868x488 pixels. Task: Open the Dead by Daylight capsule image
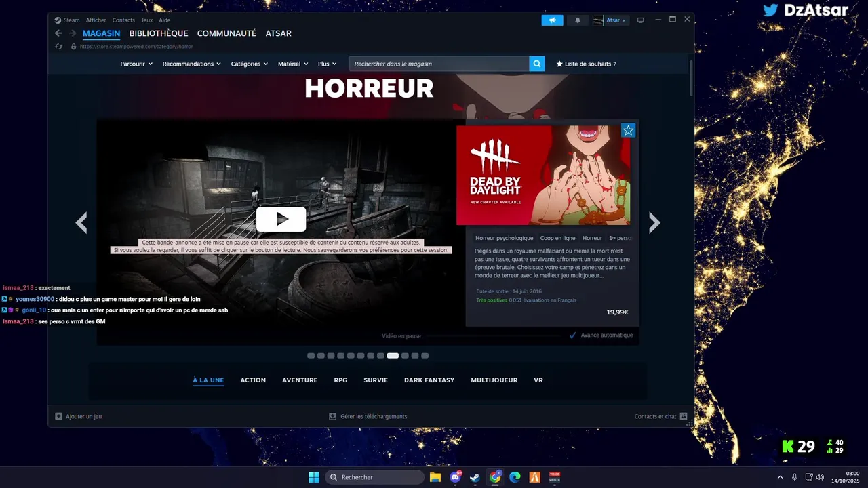coord(543,175)
